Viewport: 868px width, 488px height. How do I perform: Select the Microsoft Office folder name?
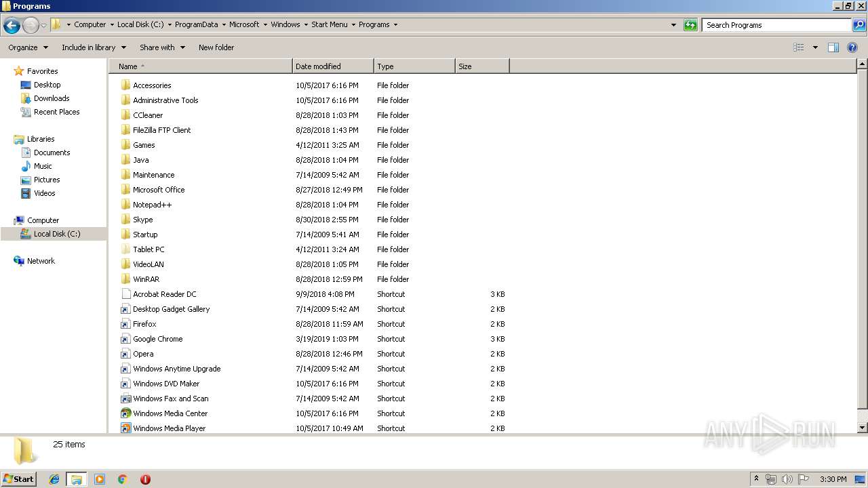(159, 190)
